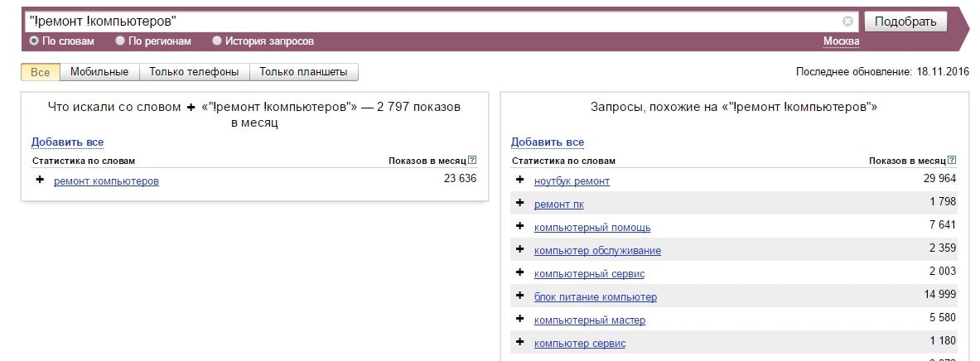Click the '2 359' impressions value

coord(943,248)
